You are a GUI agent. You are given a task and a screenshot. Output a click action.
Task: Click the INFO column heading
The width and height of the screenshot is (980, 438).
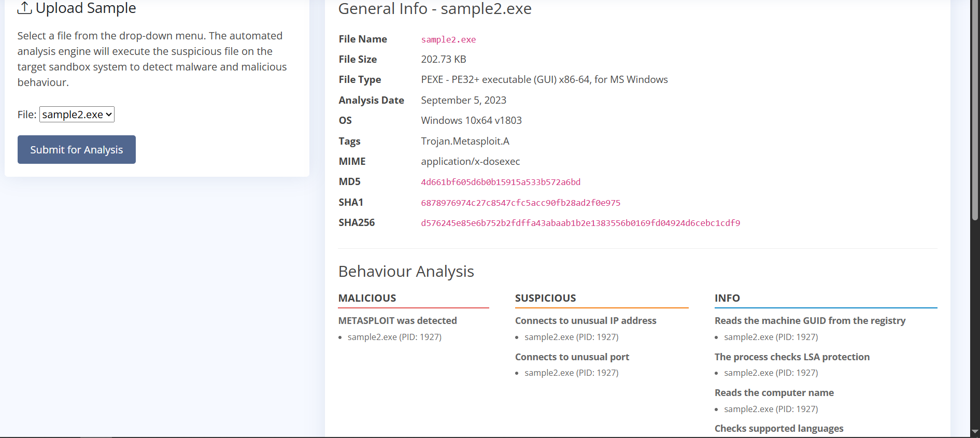(x=727, y=298)
